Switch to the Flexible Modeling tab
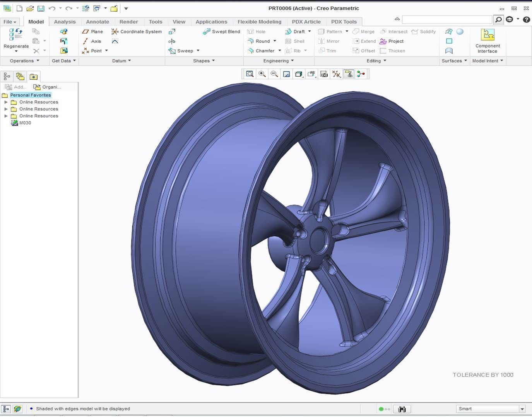The height and width of the screenshot is (417, 532). coord(260,22)
